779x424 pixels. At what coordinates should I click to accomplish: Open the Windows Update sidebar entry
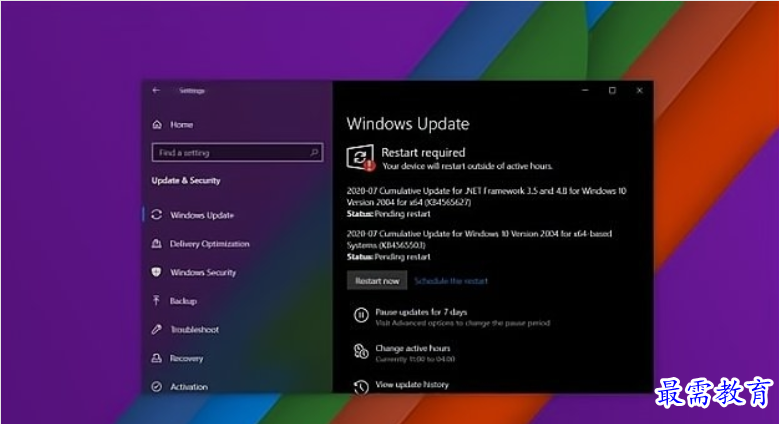click(x=202, y=215)
